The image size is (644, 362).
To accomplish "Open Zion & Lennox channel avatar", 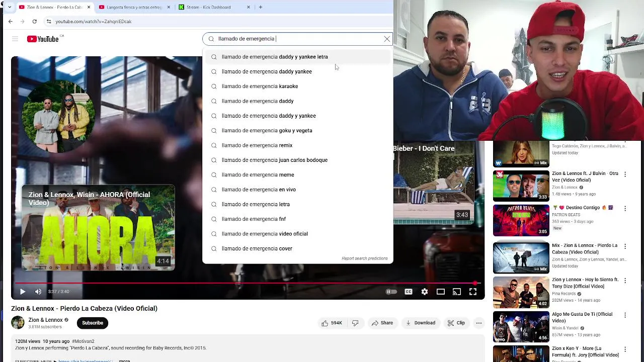I will [18, 323].
